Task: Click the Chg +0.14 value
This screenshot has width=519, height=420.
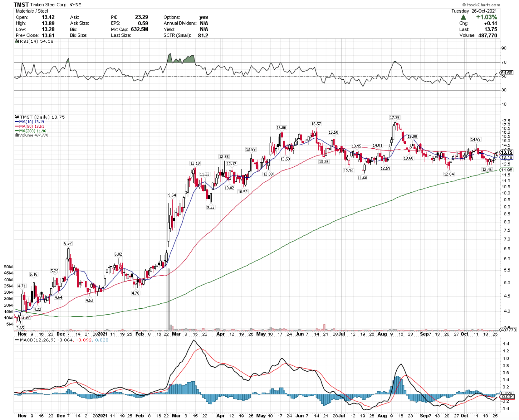Action: 490,23
